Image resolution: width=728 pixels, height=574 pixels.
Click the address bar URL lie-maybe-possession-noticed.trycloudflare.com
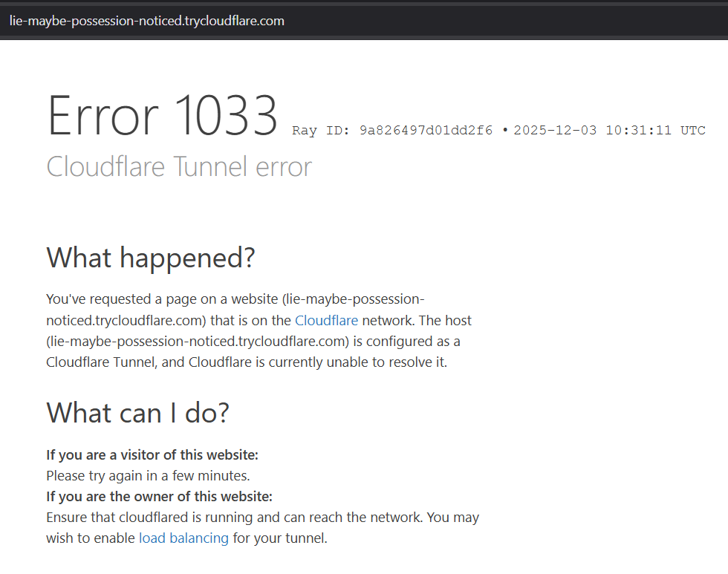pyautogui.click(x=147, y=21)
